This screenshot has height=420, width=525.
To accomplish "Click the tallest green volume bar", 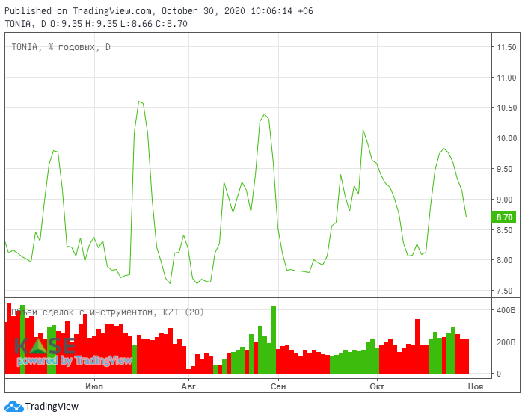I will point(274,340).
